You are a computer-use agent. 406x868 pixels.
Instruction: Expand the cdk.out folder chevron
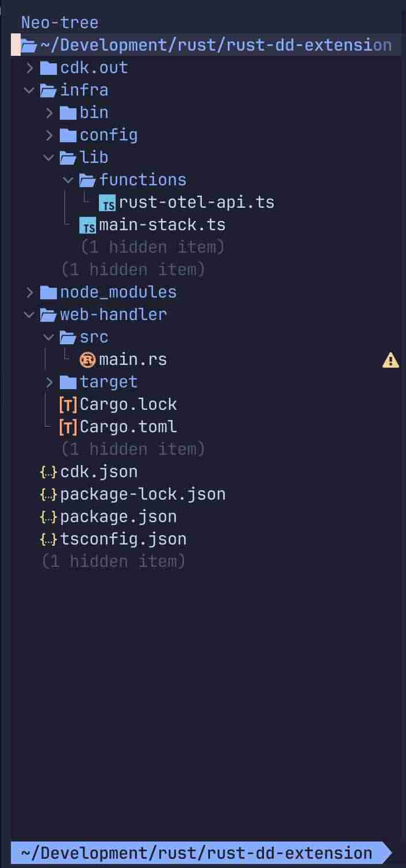[29, 68]
